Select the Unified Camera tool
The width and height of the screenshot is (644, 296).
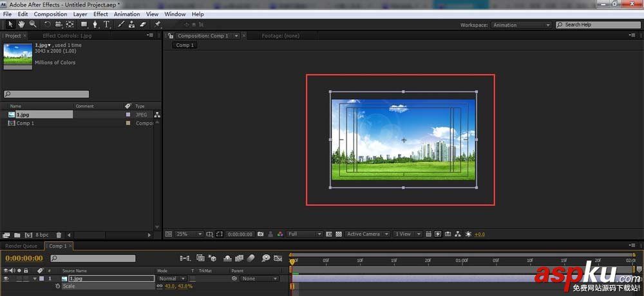(59, 24)
